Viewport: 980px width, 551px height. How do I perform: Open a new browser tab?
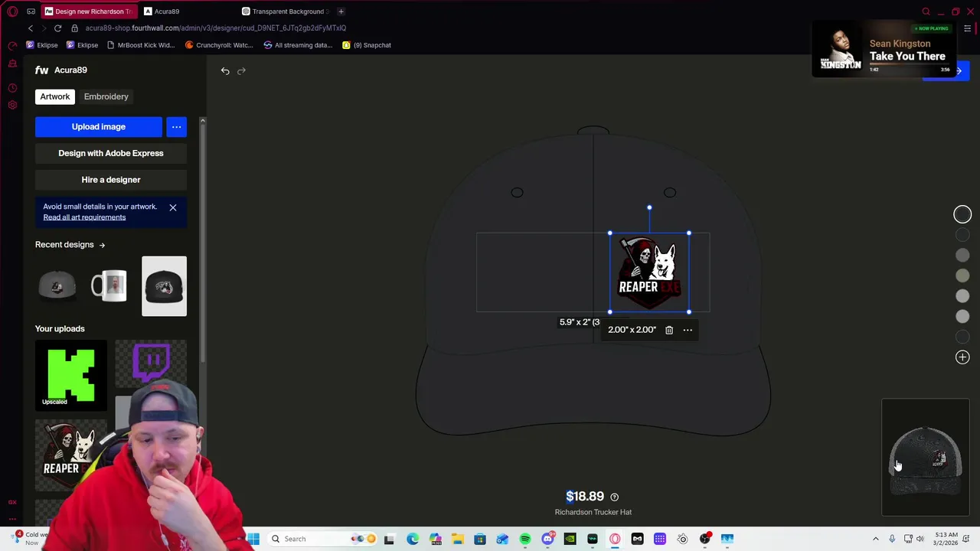(341, 11)
